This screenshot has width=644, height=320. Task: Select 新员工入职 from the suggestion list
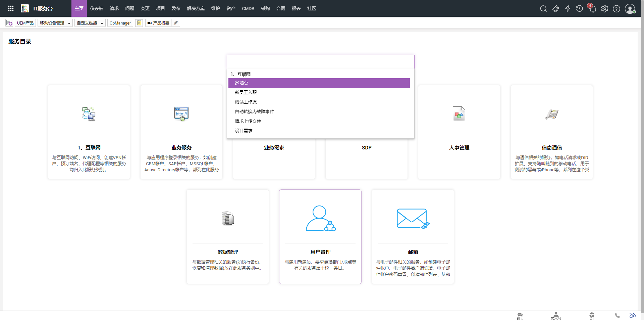click(x=246, y=92)
